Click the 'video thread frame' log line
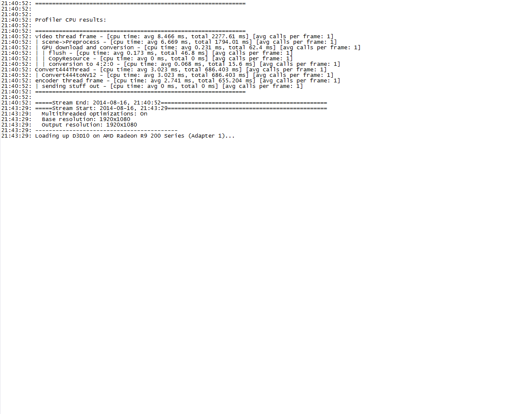Image resolution: width=532 pixels, height=414 pixels. pos(184,37)
